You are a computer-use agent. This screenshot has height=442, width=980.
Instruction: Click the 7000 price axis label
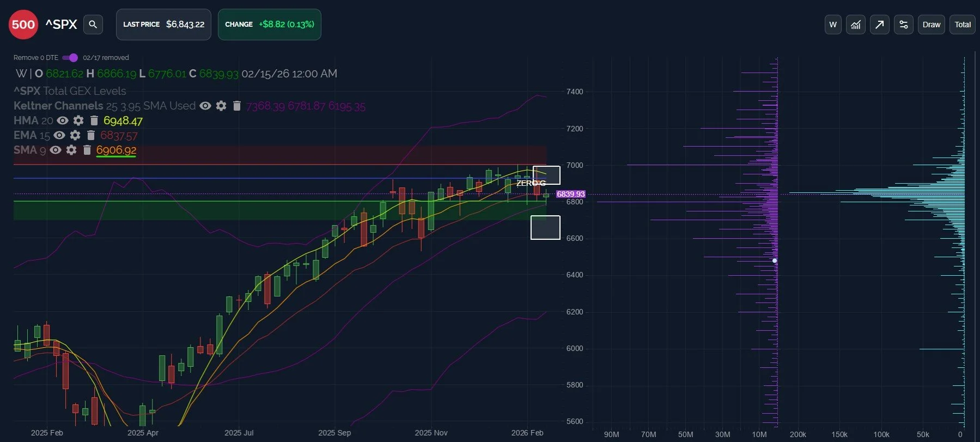pos(575,165)
